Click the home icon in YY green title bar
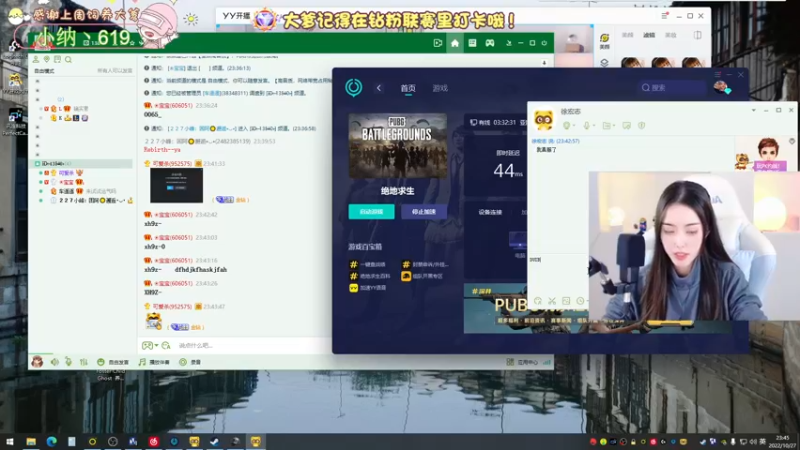The image size is (800, 450). (455, 43)
